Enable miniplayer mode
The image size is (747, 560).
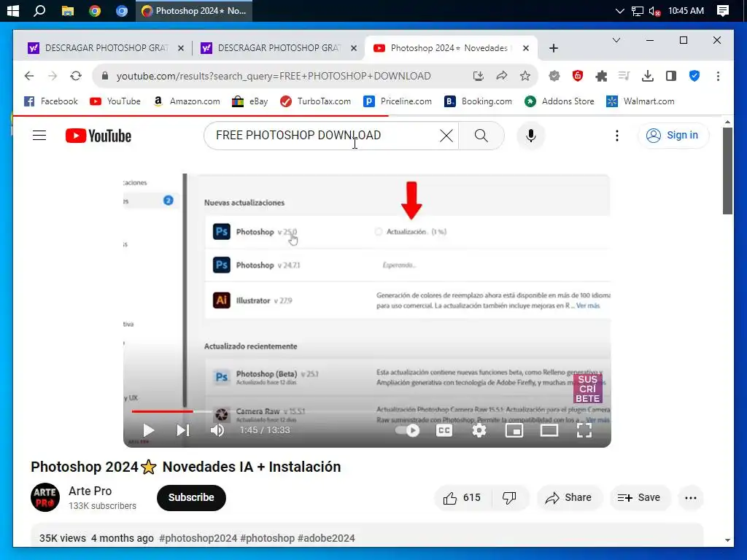(x=514, y=430)
